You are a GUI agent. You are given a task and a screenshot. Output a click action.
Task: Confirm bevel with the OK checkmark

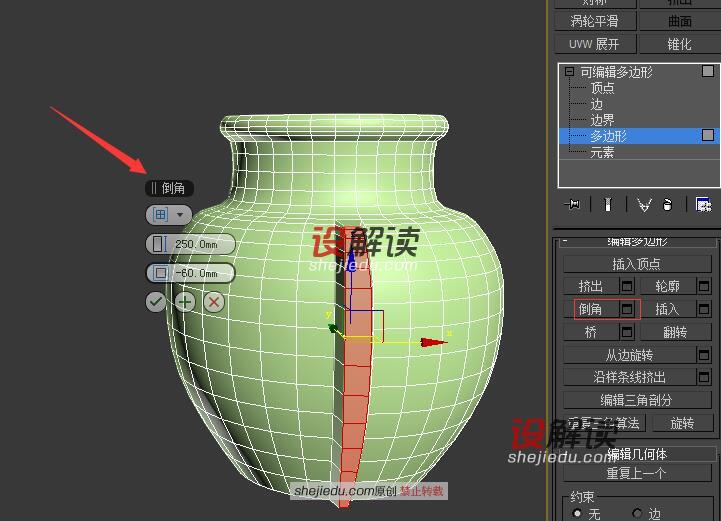point(156,302)
